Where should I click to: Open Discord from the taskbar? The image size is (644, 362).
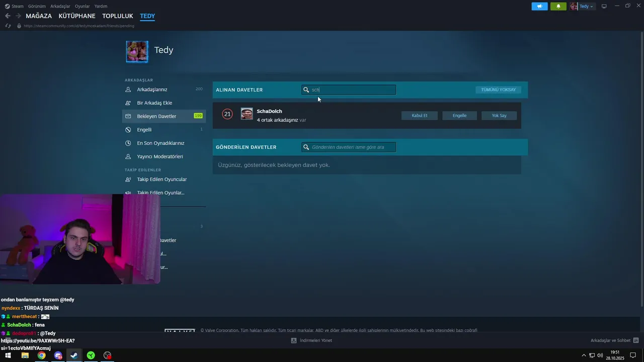click(58, 355)
